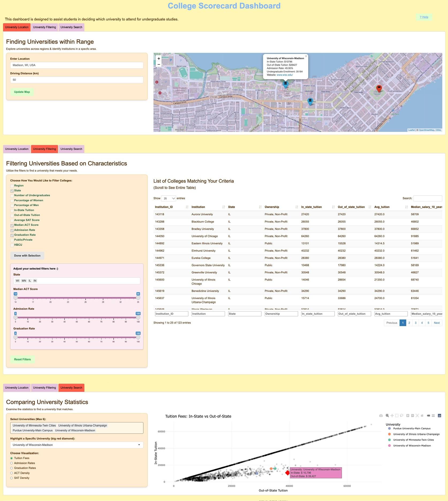This screenshot has height=501, width=448.
Task: Sort table by Institution column arrows
Action: pyautogui.click(x=224, y=207)
